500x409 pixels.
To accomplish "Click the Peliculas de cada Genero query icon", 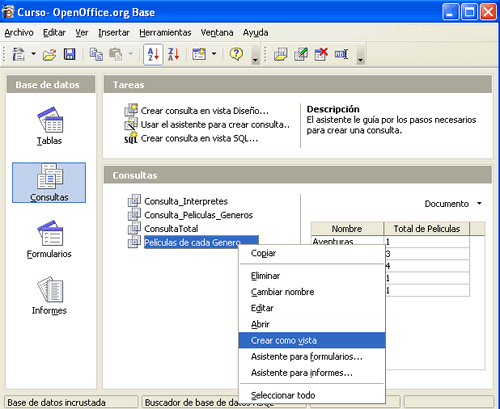I will coord(134,242).
